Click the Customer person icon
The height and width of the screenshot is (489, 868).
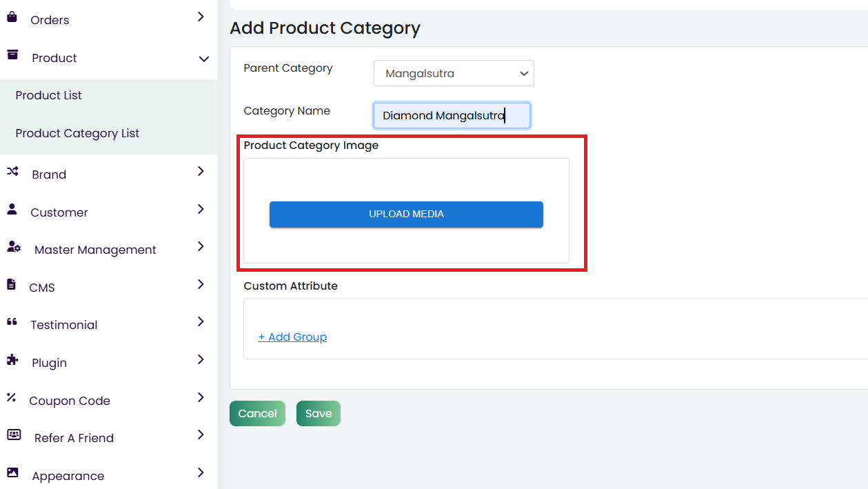click(12, 210)
